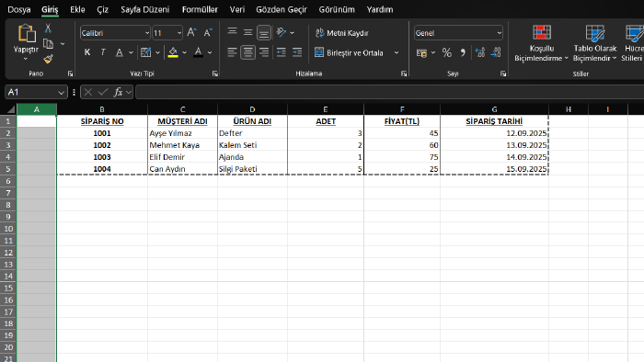Decrease indent of cell

tap(281, 52)
